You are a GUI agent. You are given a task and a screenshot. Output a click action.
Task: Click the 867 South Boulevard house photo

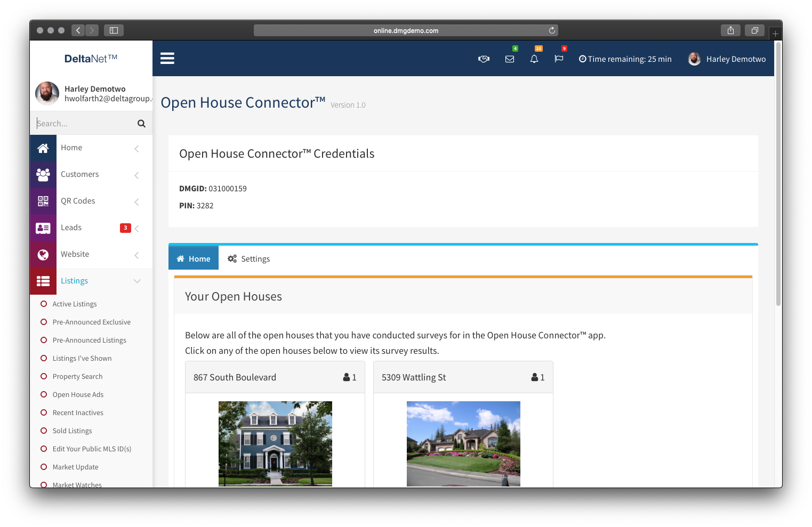click(275, 443)
